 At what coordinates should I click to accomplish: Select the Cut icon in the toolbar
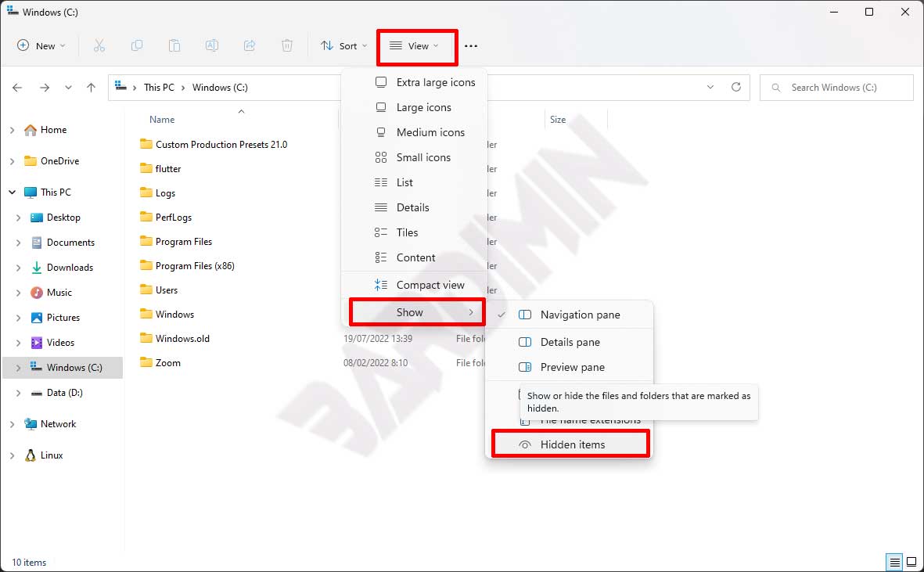pos(99,45)
